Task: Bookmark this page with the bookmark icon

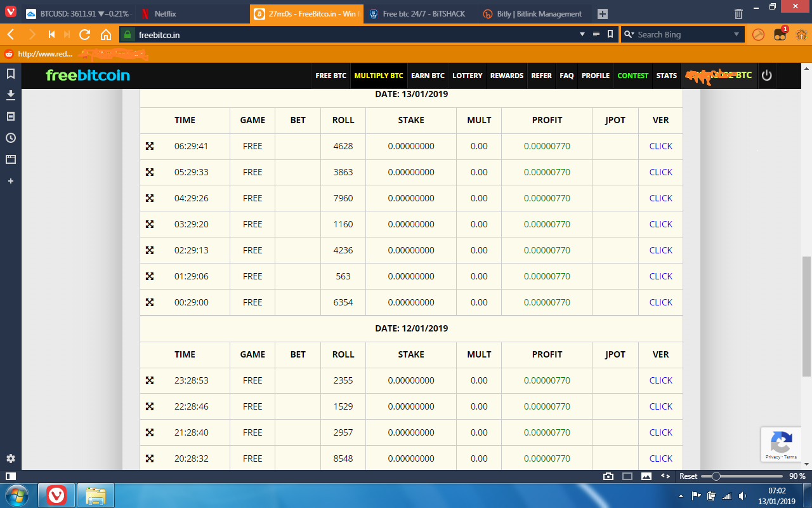Action: [610, 34]
